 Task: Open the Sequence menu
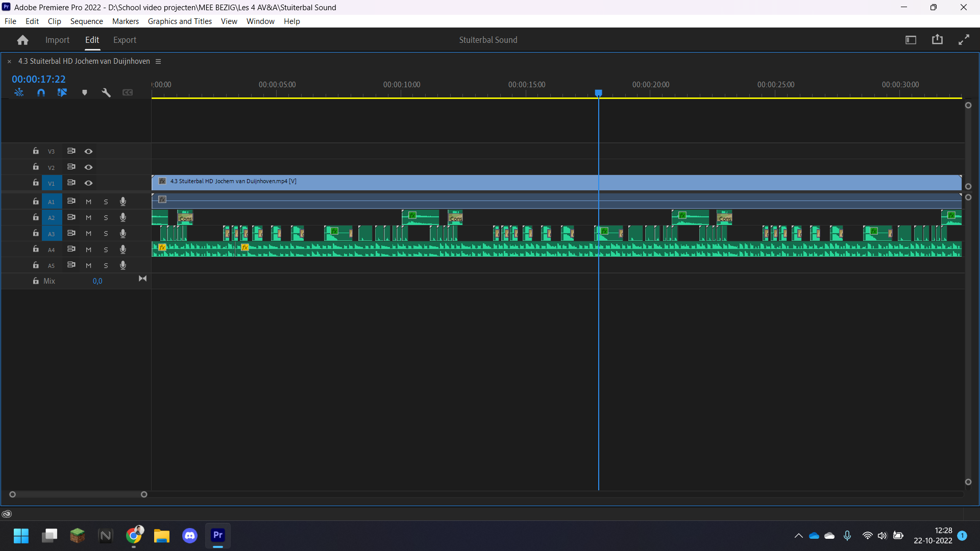pyautogui.click(x=86, y=21)
